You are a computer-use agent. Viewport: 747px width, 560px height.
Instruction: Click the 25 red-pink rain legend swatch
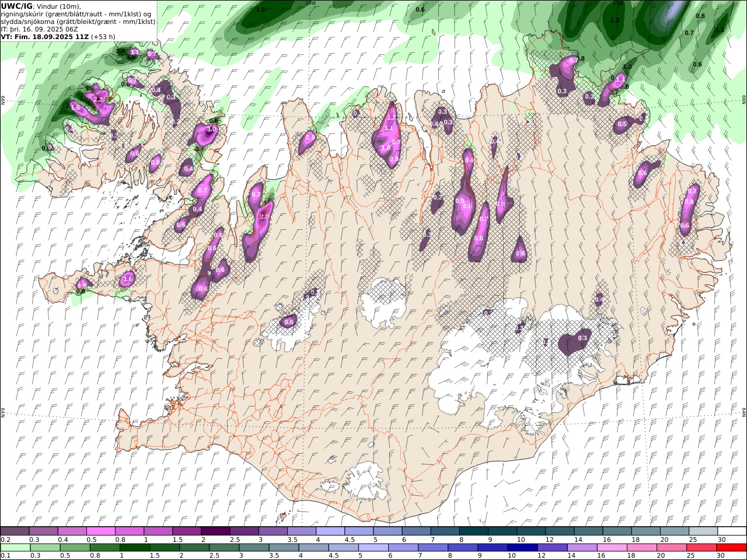700,547
